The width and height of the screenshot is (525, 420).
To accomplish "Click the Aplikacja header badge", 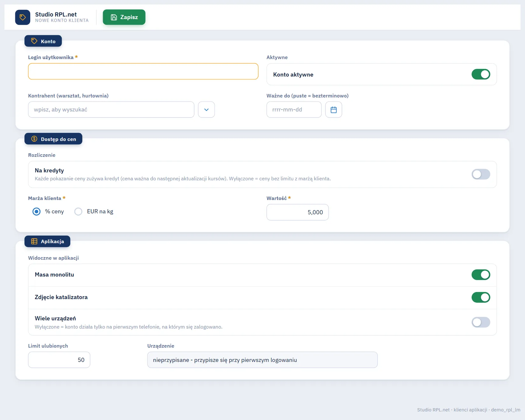I will click(47, 241).
